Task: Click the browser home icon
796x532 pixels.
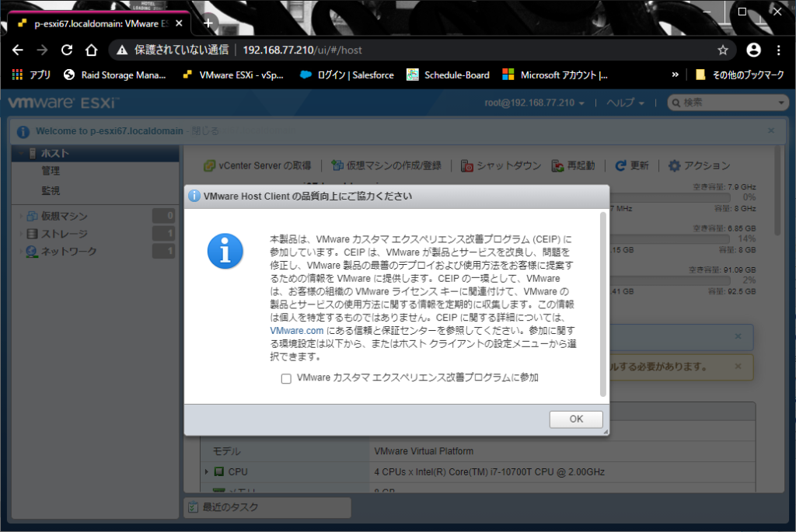Action: tap(92, 50)
